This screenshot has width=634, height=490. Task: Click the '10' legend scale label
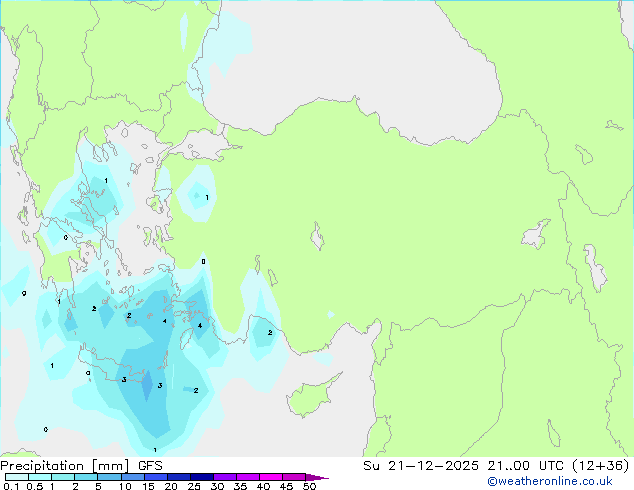[125, 486]
